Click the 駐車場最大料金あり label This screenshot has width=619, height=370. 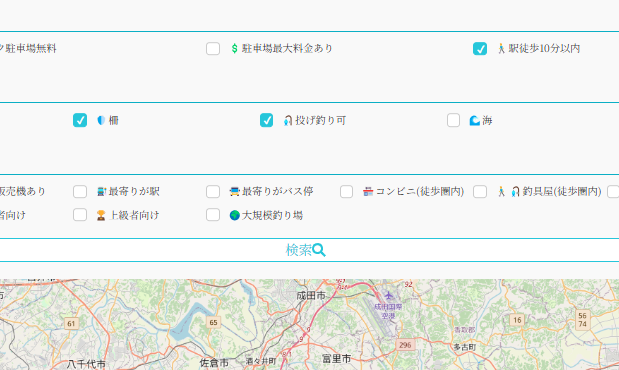287,49
